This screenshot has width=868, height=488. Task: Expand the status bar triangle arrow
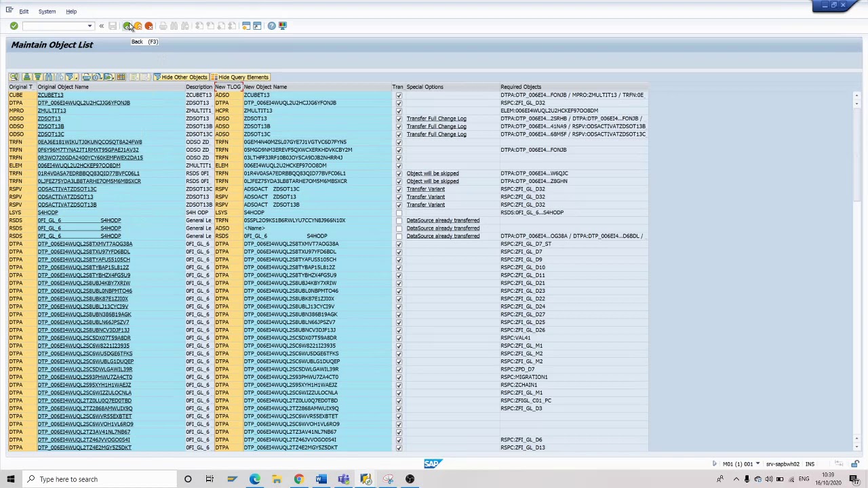click(x=714, y=464)
